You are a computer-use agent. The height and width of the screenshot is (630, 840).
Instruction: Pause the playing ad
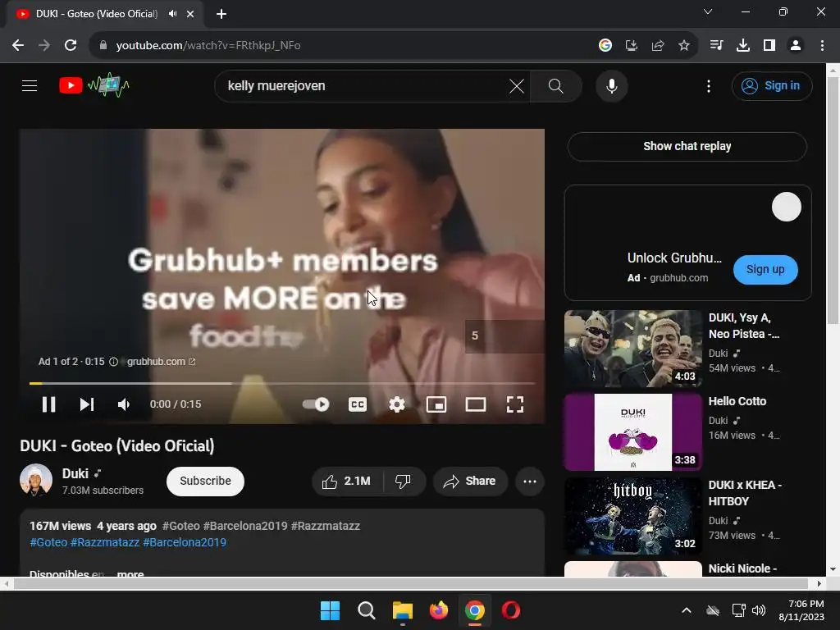click(48, 404)
